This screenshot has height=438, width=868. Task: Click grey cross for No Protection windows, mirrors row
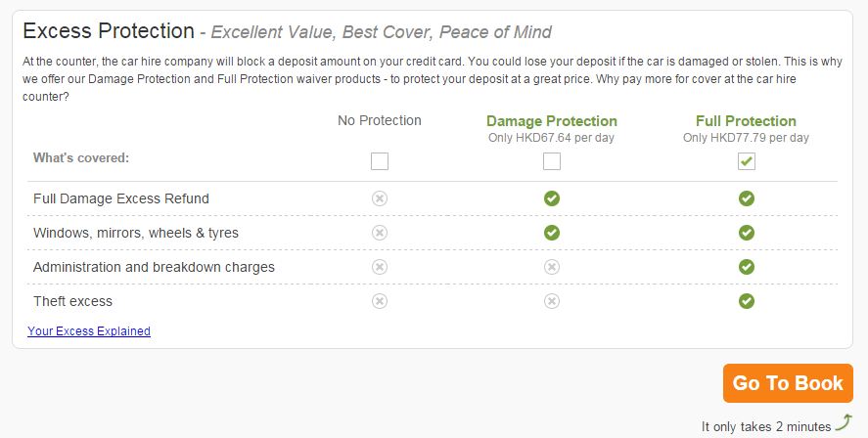coord(379,233)
